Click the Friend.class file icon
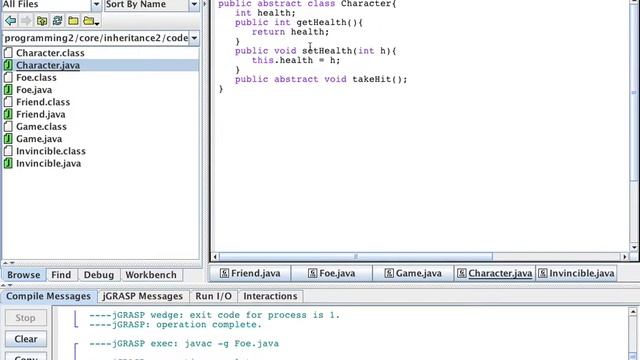 8,102
